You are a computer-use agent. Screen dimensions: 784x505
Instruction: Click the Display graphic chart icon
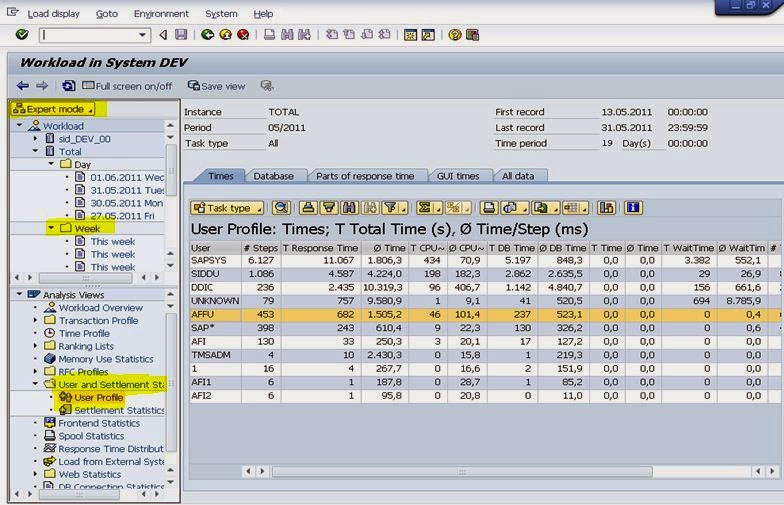tap(606, 208)
